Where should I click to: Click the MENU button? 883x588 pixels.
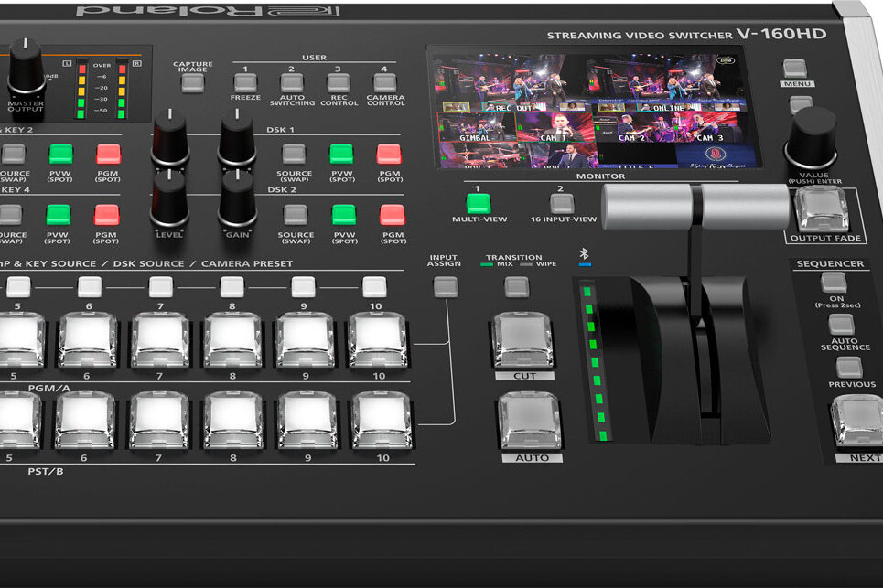pos(795,69)
